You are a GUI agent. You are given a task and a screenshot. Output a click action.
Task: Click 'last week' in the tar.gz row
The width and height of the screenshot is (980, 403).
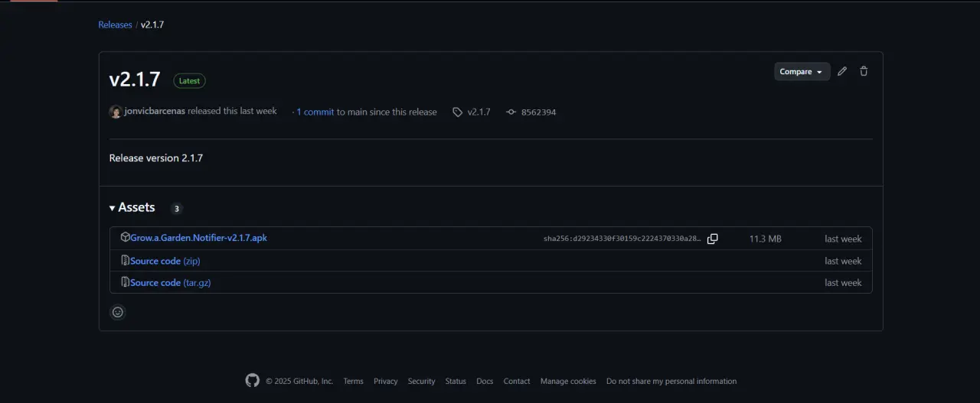tap(843, 282)
